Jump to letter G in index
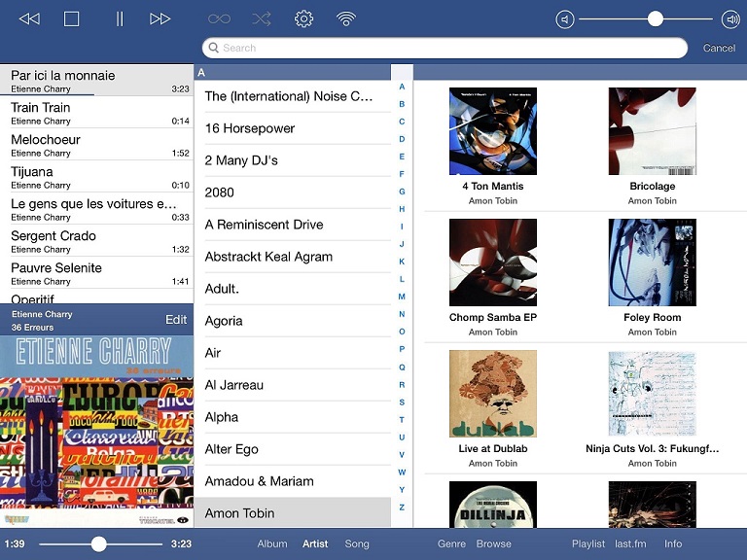 coord(402,192)
